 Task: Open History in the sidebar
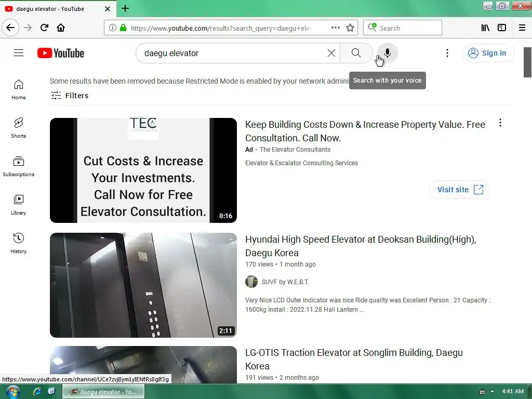pyautogui.click(x=18, y=243)
